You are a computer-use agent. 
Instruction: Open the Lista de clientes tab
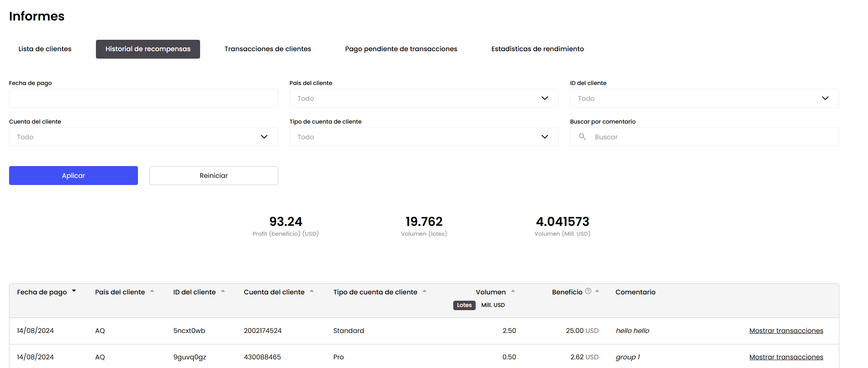pyautogui.click(x=45, y=49)
